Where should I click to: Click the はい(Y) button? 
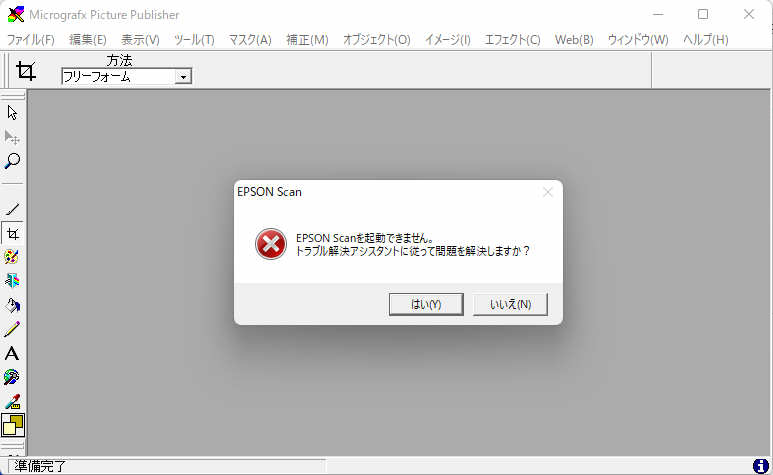click(x=426, y=304)
